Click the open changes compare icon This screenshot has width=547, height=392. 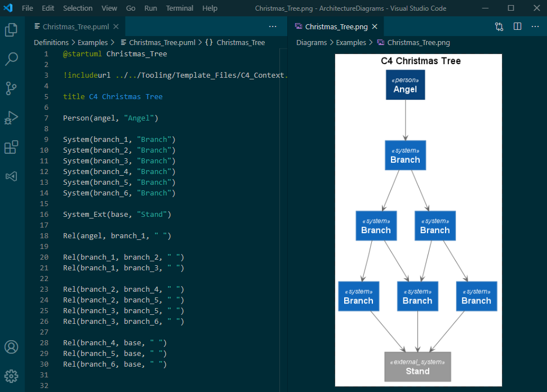point(499,26)
